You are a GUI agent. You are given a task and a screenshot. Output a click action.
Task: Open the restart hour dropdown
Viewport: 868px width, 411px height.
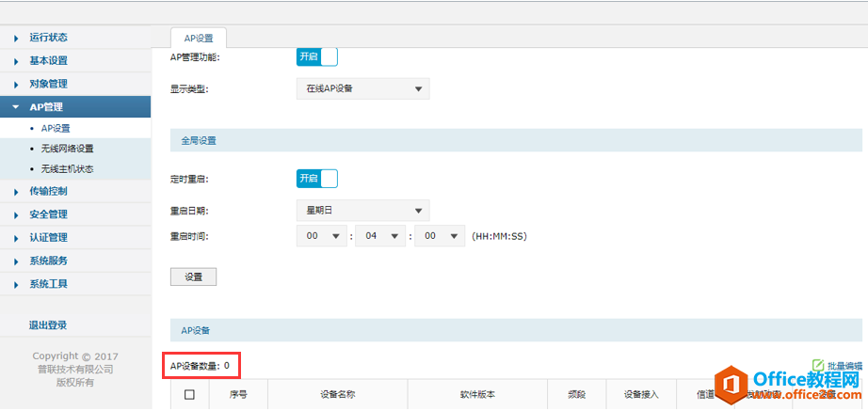click(x=322, y=236)
